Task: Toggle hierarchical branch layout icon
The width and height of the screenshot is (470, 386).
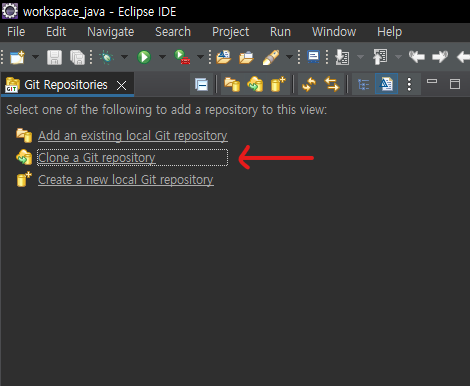Action: click(363, 85)
